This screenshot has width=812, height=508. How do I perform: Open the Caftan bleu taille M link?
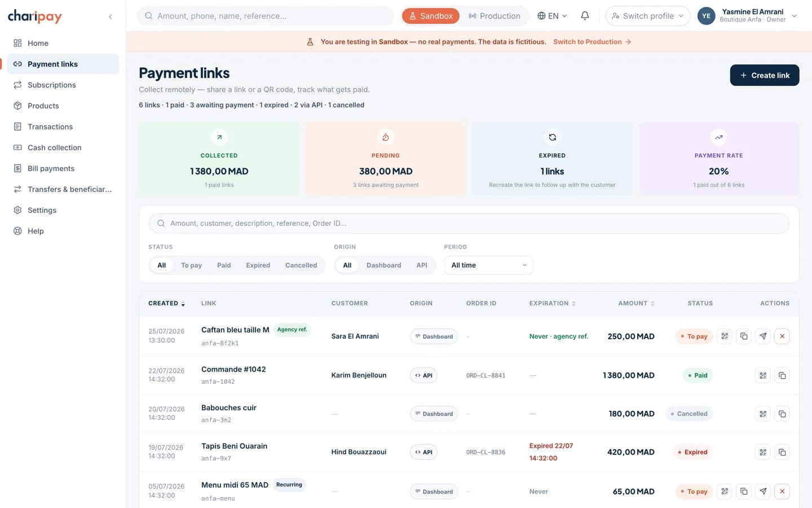click(235, 330)
